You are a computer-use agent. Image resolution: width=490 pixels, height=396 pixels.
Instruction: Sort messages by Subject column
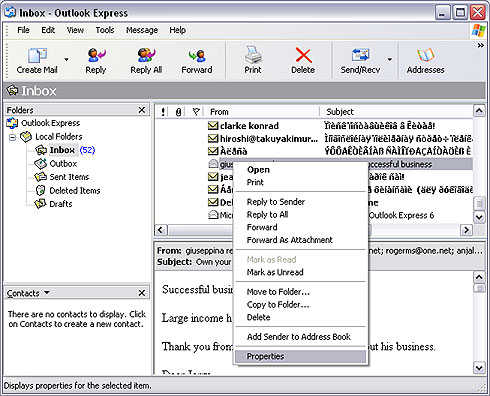397,112
